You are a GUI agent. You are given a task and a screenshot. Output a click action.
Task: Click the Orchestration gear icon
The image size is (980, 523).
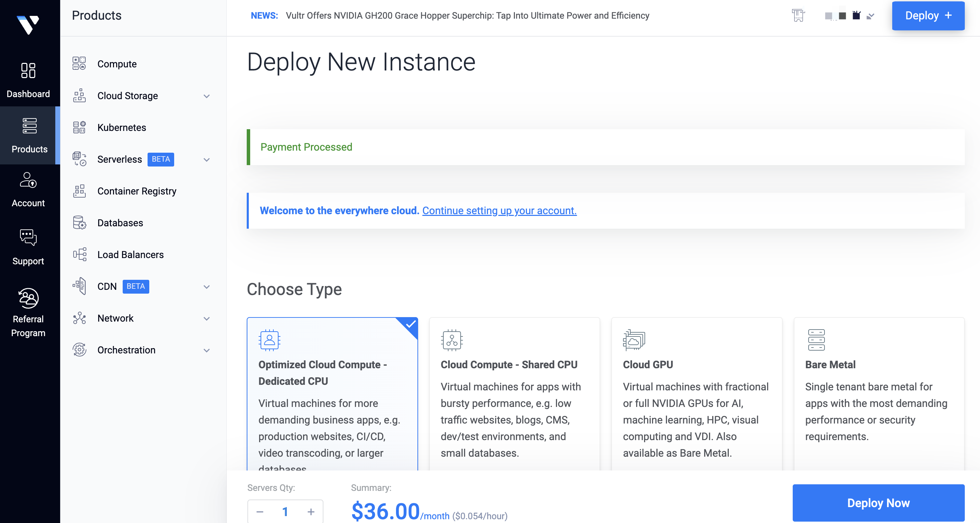(x=79, y=350)
